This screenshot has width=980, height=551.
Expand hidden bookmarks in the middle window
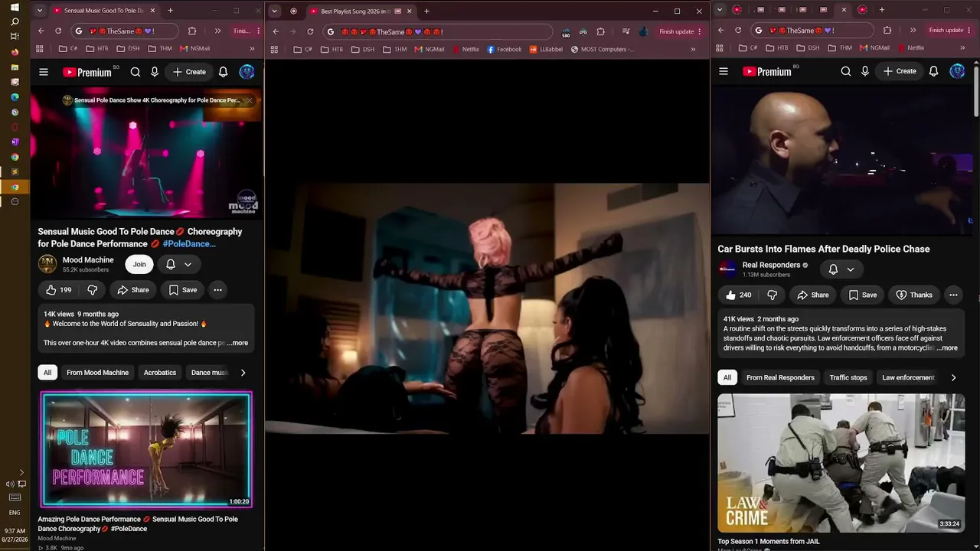pos(694,49)
